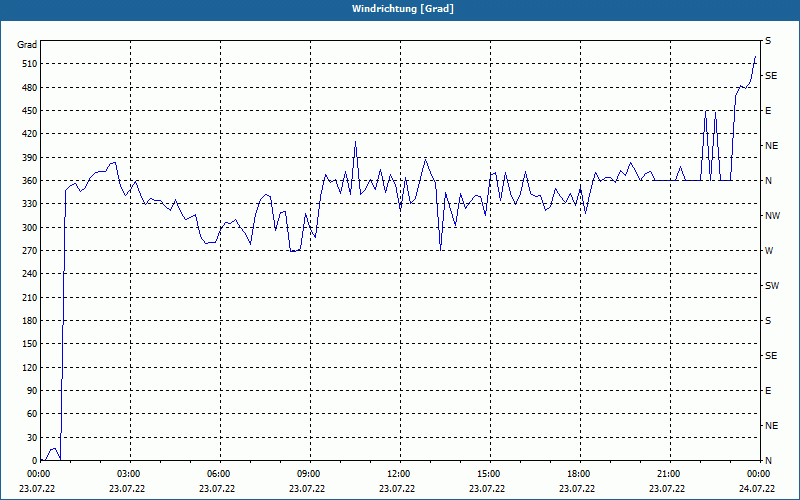The image size is (800, 500).
Task: Pick the 420 degree axis label
Action: [x=29, y=134]
